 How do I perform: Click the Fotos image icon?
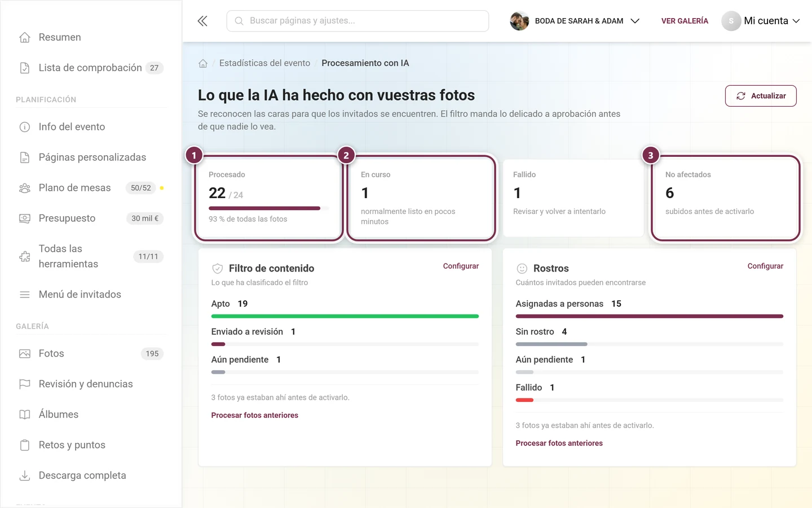point(25,354)
